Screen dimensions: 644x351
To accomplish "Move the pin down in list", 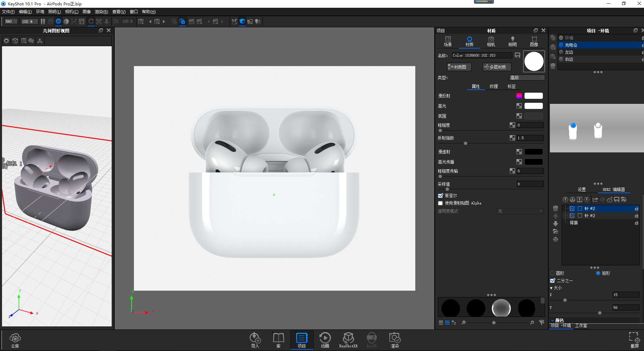I will (556, 224).
